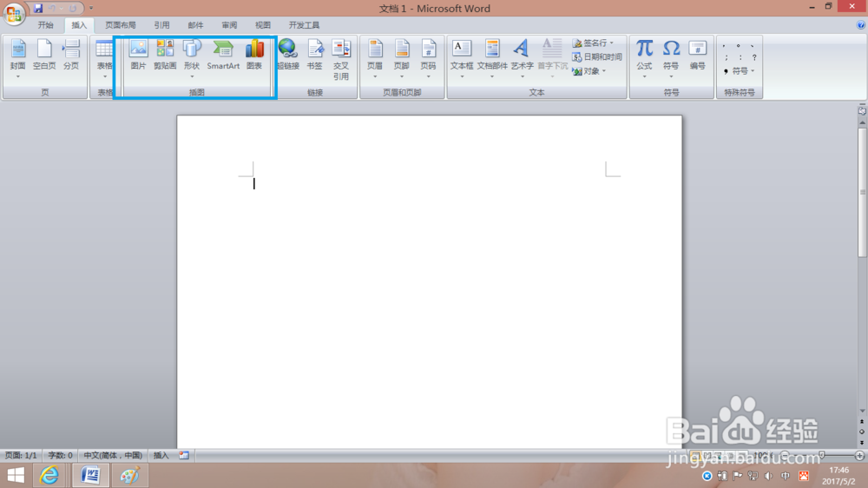Insert the question mark special symbol
This screenshot has height=488, width=868.
click(754, 57)
